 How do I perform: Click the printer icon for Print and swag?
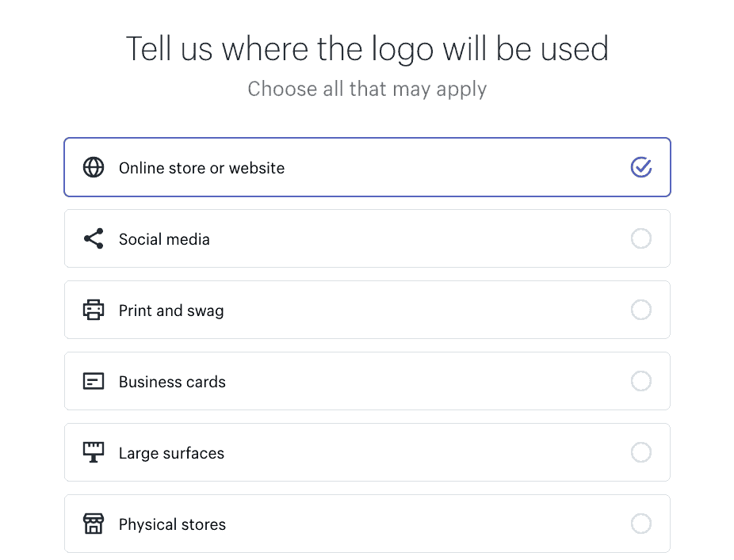click(94, 310)
